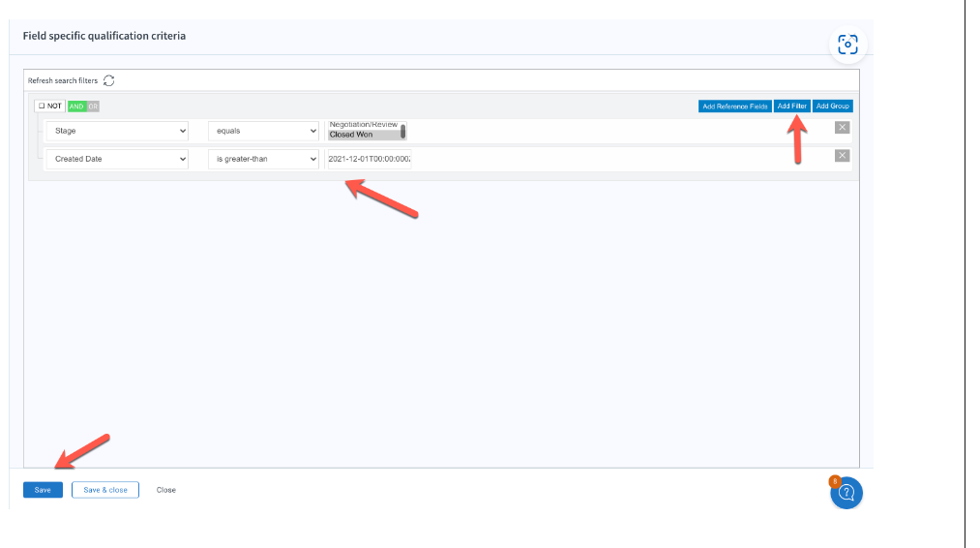Toggle the NOT checkbox
The width and height of the screenshot is (980, 548).
pos(49,107)
